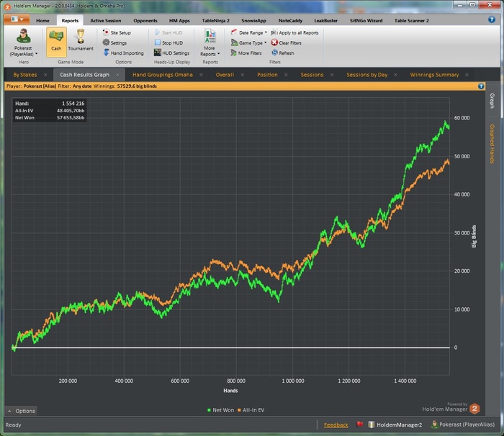Select Cash Results Graph tab
Image resolution: width=504 pixels, height=436 pixels.
point(84,75)
